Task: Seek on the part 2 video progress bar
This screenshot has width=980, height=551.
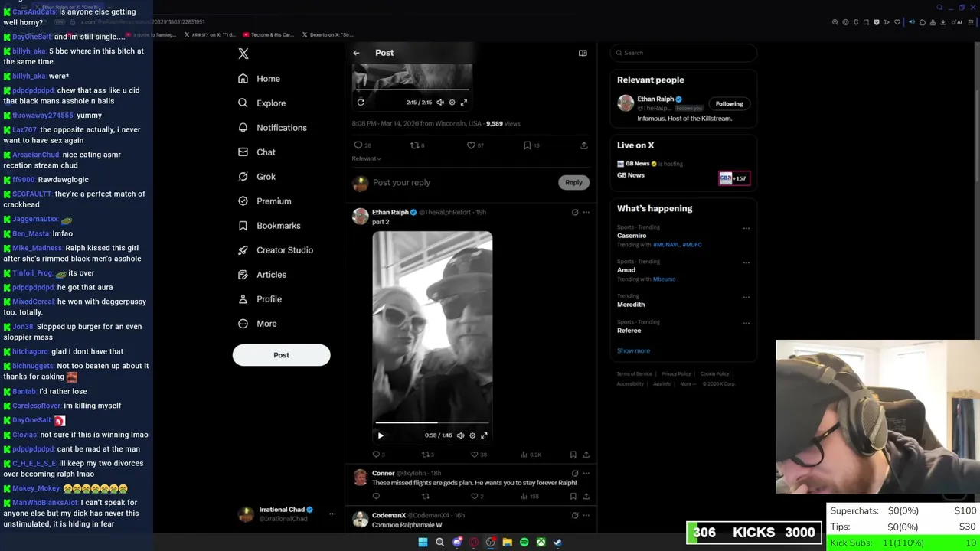Action: [432, 422]
